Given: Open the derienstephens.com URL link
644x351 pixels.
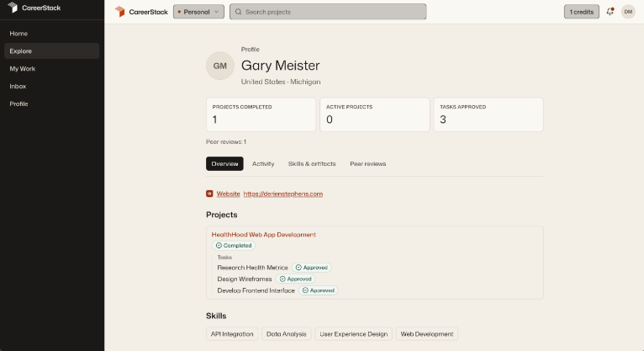Looking at the screenshot, I should tap(283, 194).
